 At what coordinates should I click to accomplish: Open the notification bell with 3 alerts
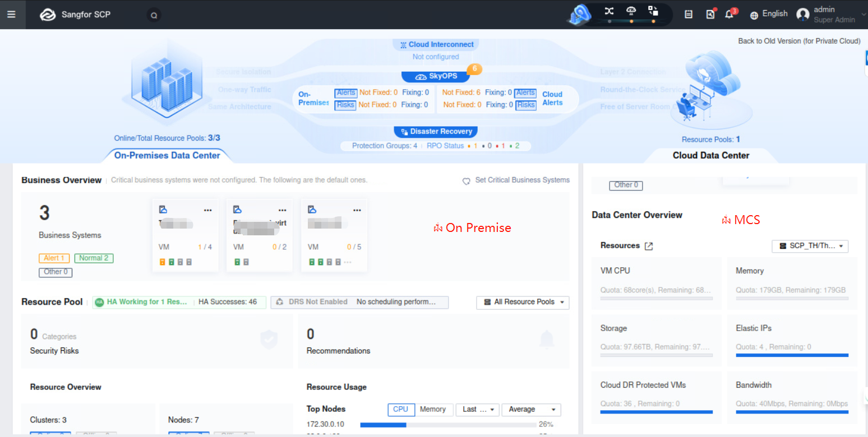point(730,14)
